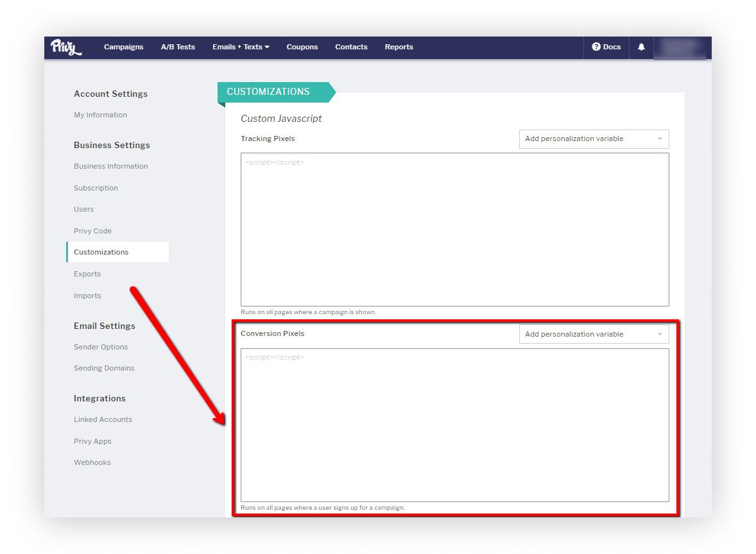
Task: Open Conversion Pixels personalization variable dropdown
Action: (x=594, y=334)
